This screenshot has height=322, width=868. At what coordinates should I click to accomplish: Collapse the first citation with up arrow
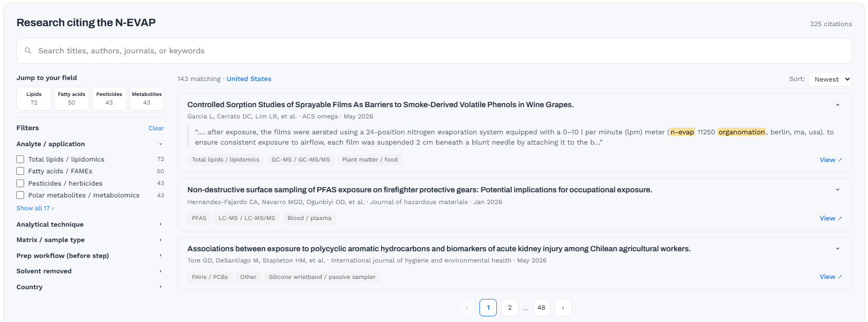pos(838,105)
